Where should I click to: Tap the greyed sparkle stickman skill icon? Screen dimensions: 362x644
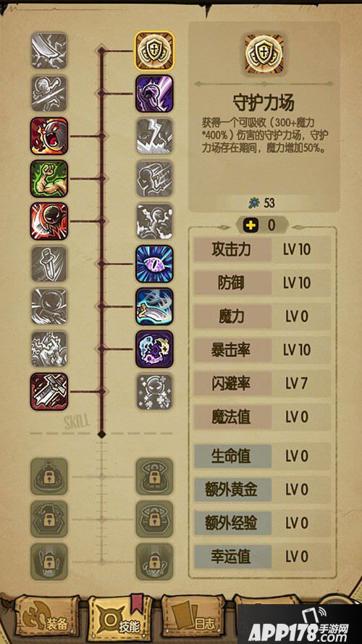[154, 391]
